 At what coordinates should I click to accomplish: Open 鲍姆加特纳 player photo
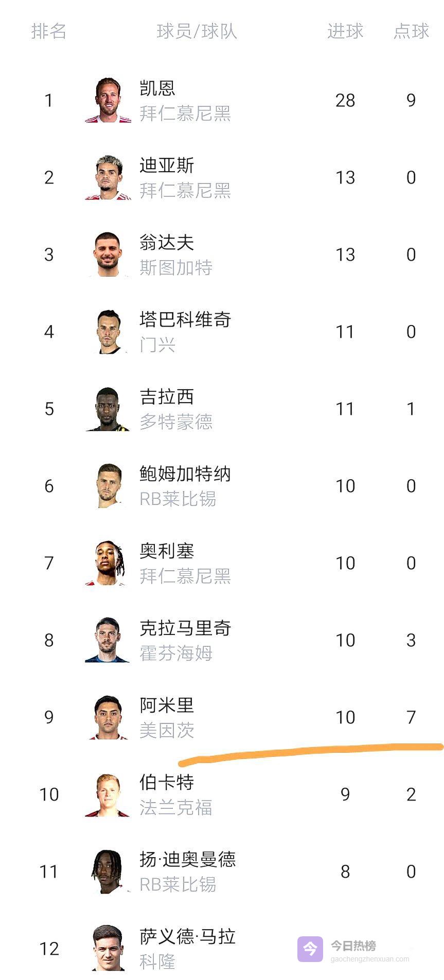click(108, 486)
